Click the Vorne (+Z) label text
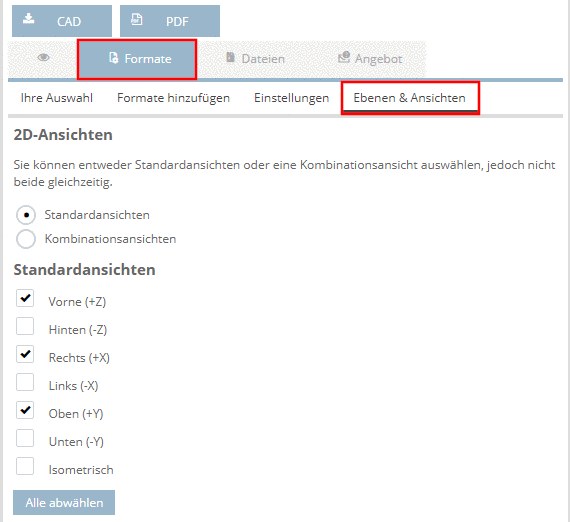The width and height of the screenshot is (570, 522). click(77, 302)
